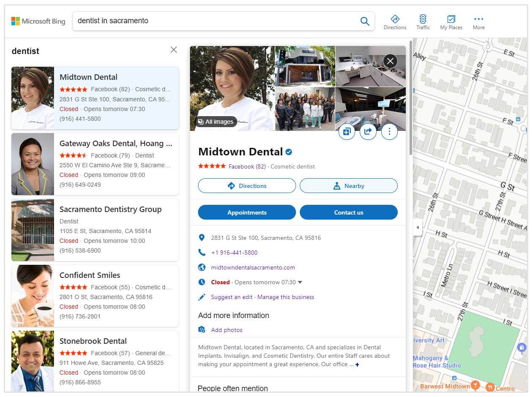Save Midtown Dental to collection icon
532x397 pixels.
[x=347, y=132]
